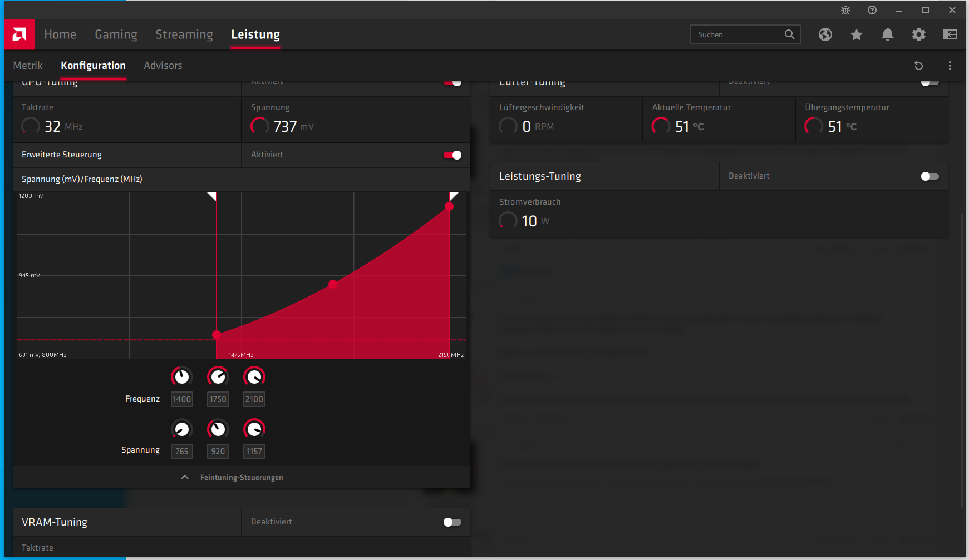The image size is (969, 560).
Task: Click the 1475MHz graph label
Action: pos(241,355)
